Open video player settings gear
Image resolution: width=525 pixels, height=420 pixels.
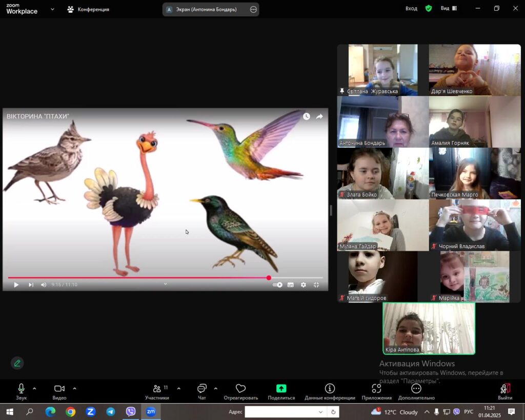[304, 285]
